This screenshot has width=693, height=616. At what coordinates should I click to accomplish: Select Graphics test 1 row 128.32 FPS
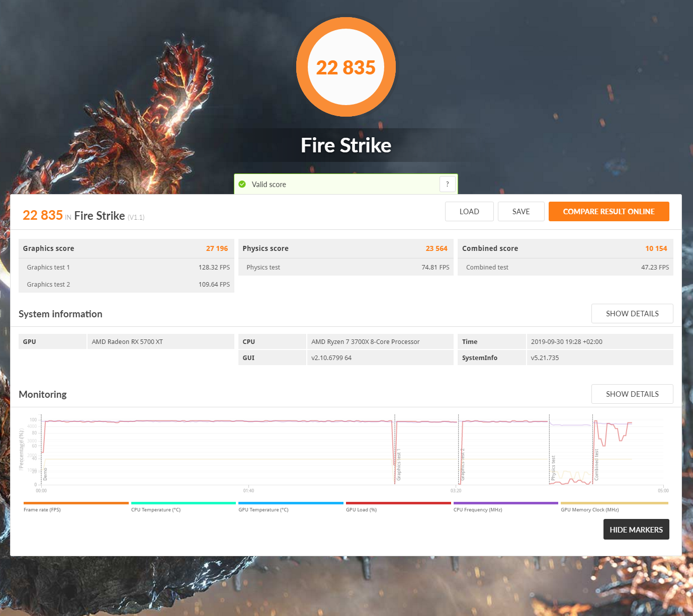[x=126, y=267]
